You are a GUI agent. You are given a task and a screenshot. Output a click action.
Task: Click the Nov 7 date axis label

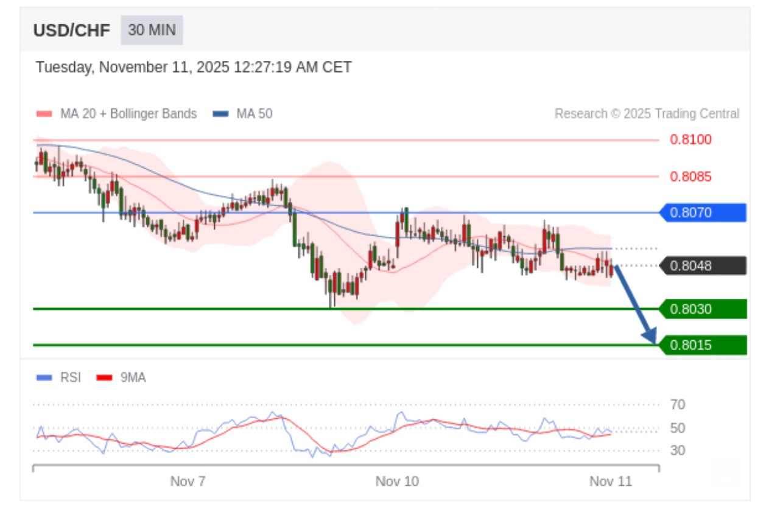tap(188, 481)
